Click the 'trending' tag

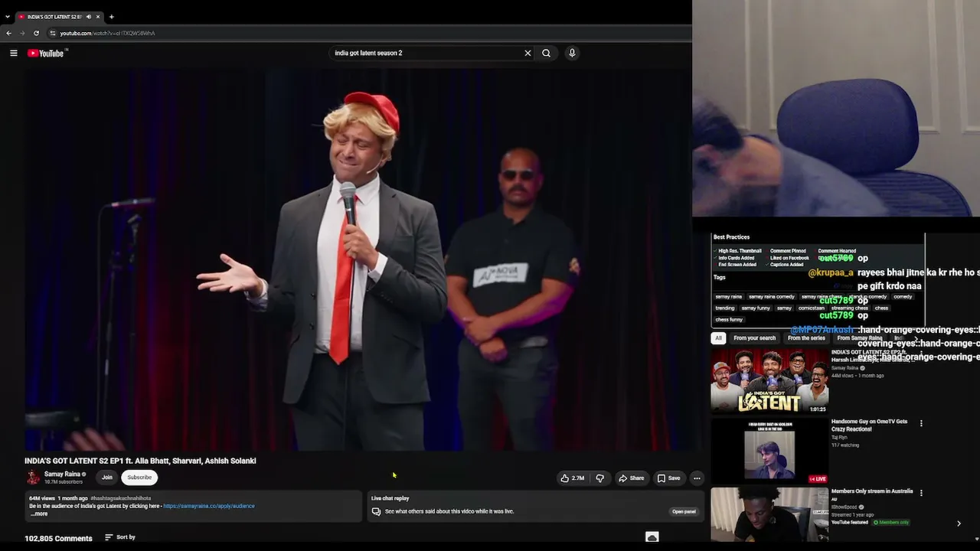pos(725,308)
